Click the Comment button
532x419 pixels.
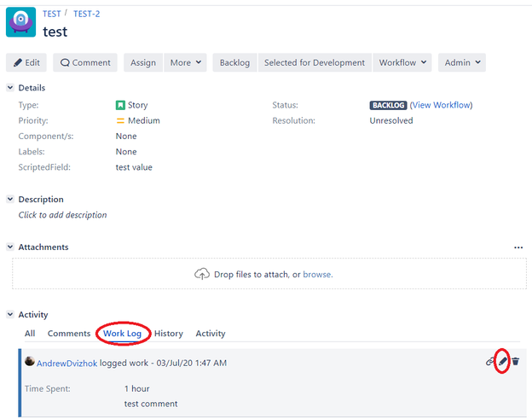85,62
